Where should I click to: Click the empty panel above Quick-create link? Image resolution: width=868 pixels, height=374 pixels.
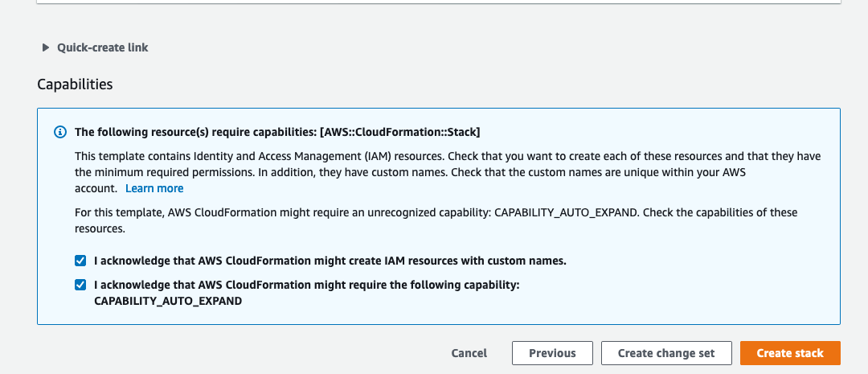(x=439, y=2)
